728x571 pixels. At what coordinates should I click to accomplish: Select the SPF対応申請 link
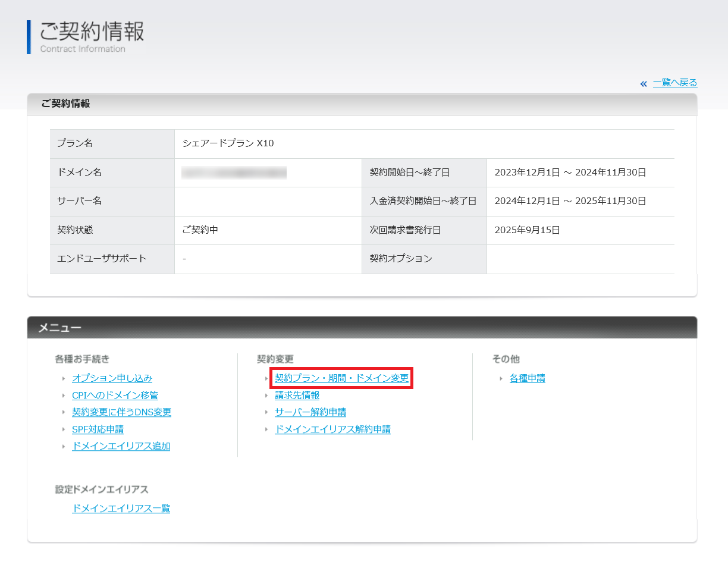tap(98, 429)
